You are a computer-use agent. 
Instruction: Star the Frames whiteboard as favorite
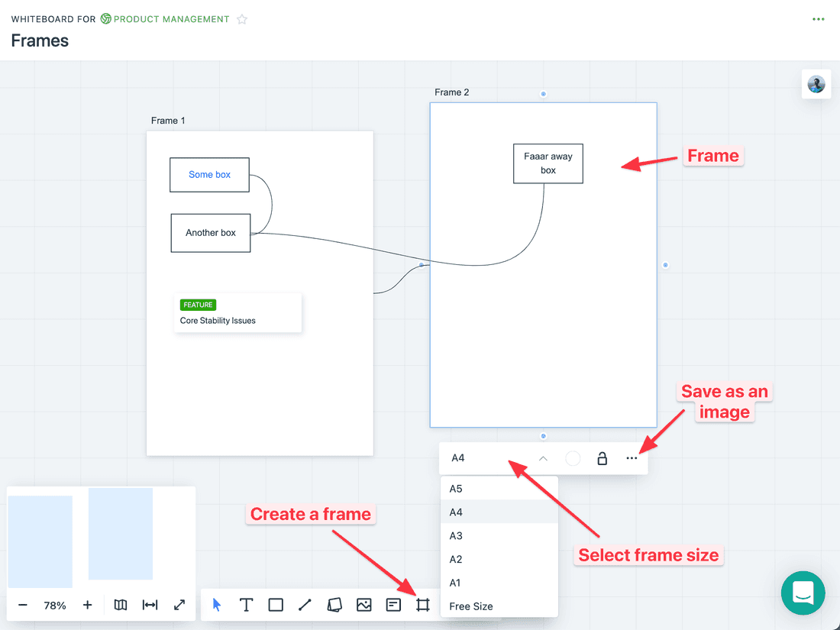click(x=242, y=19)
